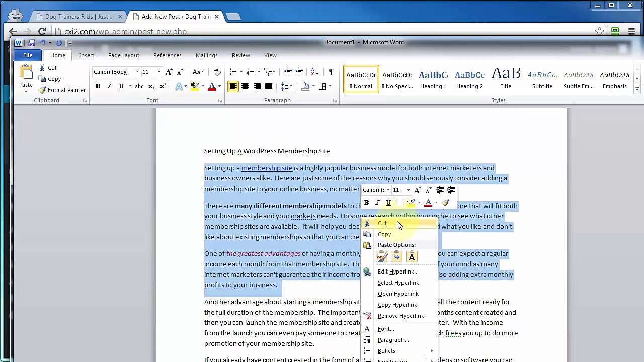Choose Cut from the context menu
The image size is (644, 362).
pyautogui.click(x=399, y=224)
